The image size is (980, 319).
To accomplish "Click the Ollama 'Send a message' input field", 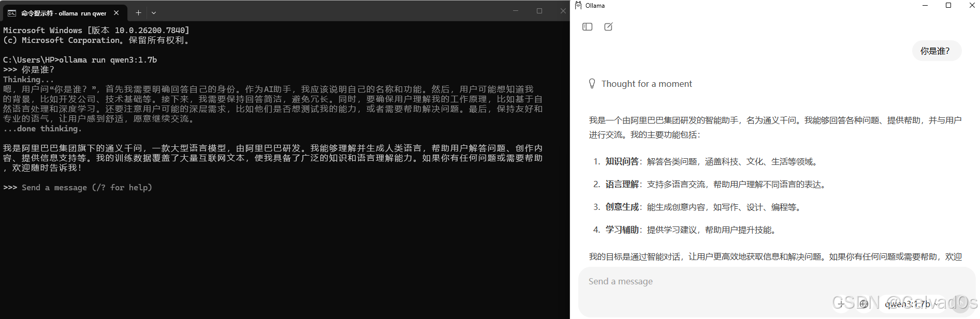I will pos(777,281).
